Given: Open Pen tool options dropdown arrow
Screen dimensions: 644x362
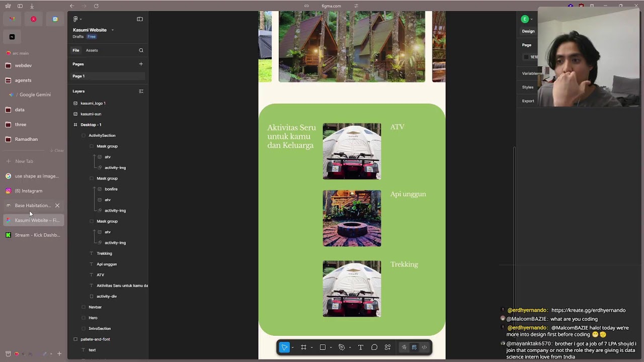Looking at the screenshot, I should point(350,347).
